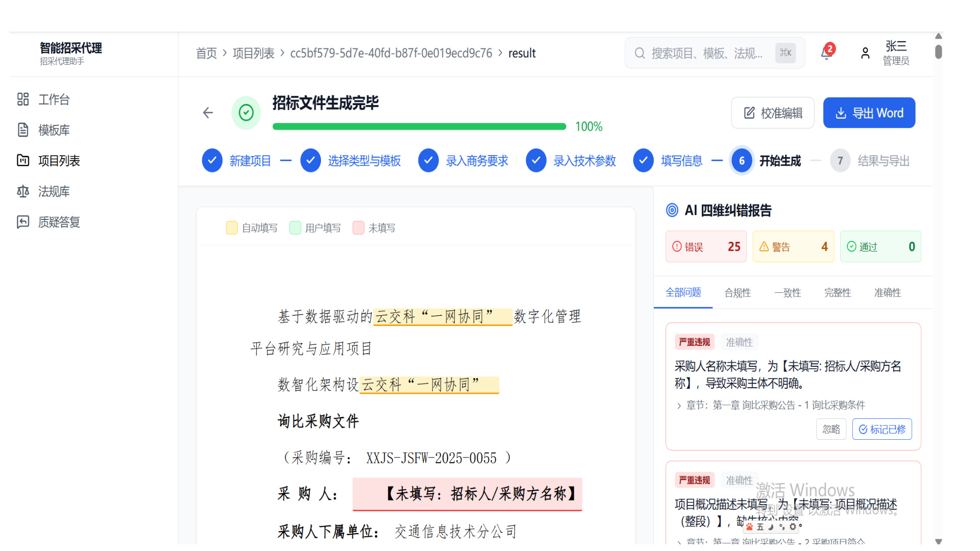This screenshot has height=551, width=980.
Task: Filter by 通过 count card
Action: coord(880,246)
